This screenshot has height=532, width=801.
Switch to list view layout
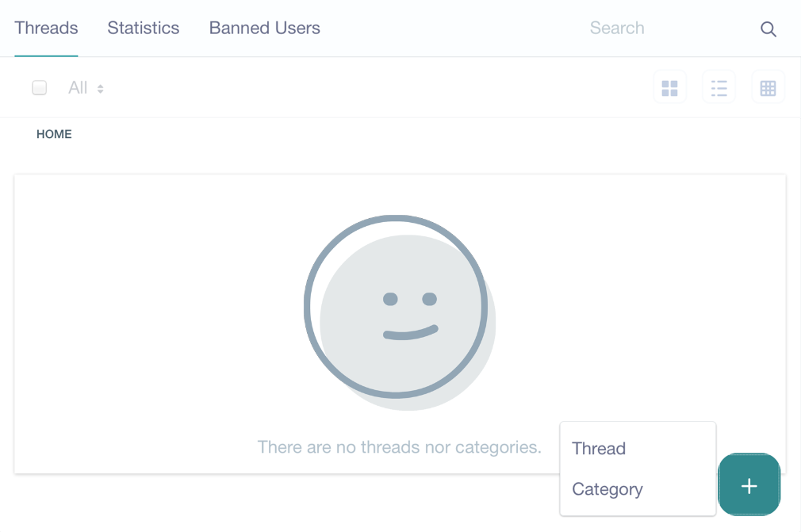point(719,88)
